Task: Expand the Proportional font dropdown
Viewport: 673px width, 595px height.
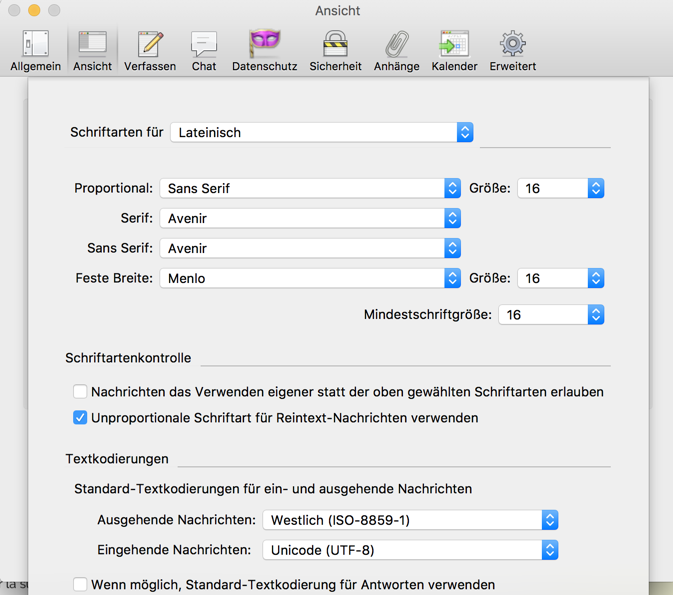Action: click(x=310, y=188)
